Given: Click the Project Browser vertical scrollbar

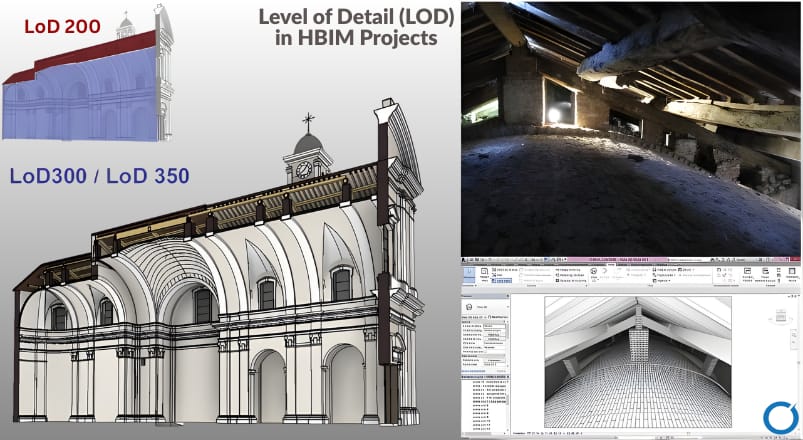Looking at the screenshot, I should pyautogui.click(x=508, y=404).
